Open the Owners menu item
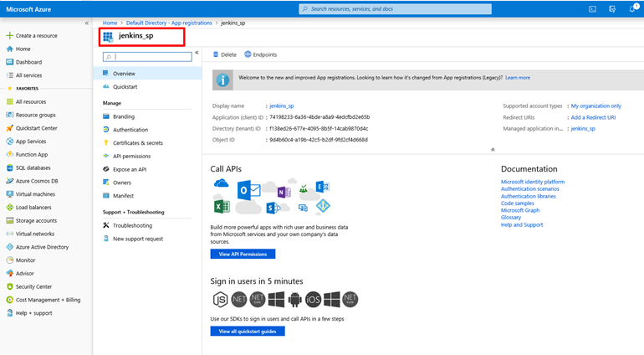Viewport: 644px width, 355px height. [x=147, y=183]
